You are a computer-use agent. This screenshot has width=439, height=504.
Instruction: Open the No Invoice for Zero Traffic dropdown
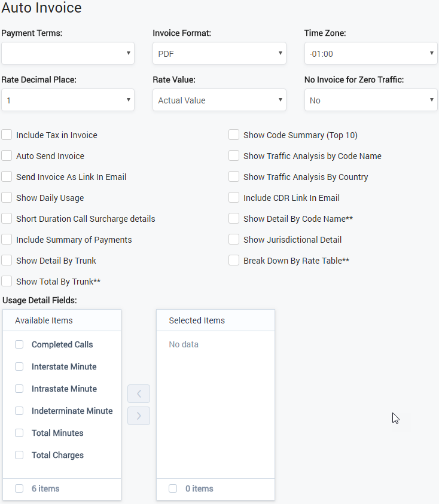(370, 100)
